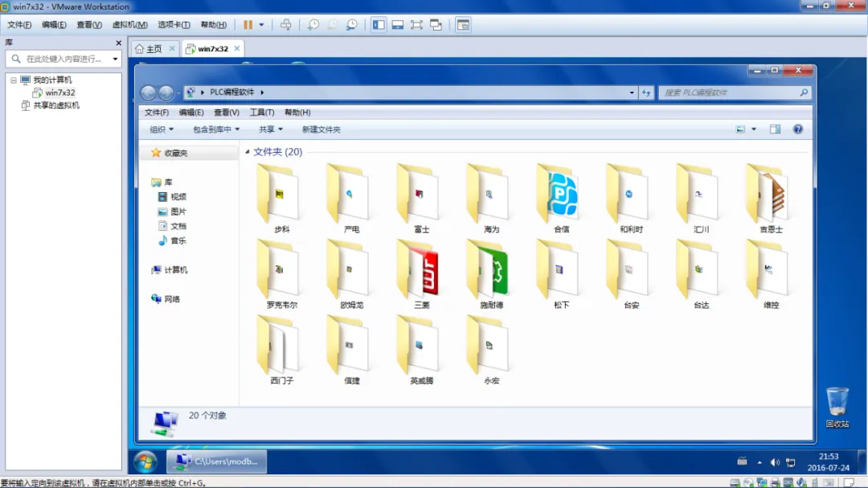Toggle the Explorer preview pane button
Screen dimensions: 868x488
(x=775, y=129)
